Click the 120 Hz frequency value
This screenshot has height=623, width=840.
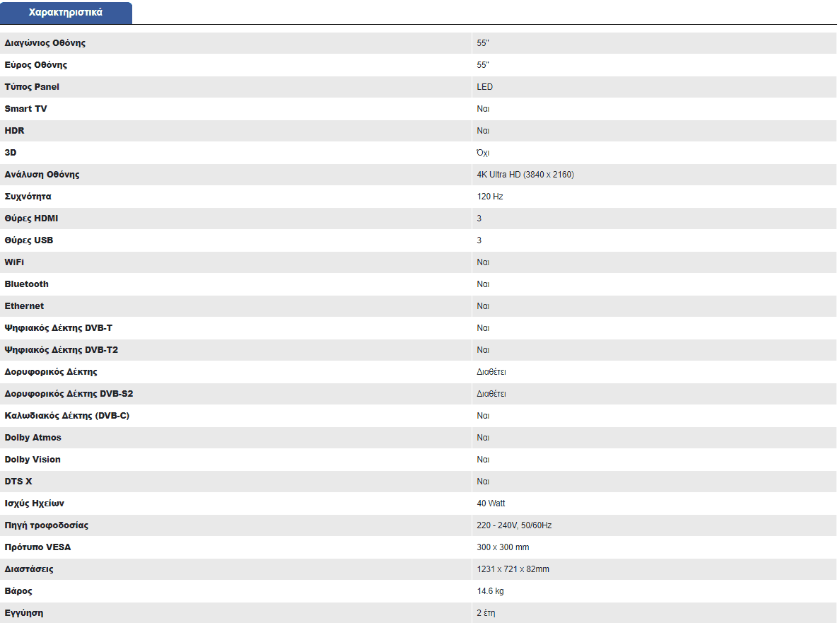point(489,197)
